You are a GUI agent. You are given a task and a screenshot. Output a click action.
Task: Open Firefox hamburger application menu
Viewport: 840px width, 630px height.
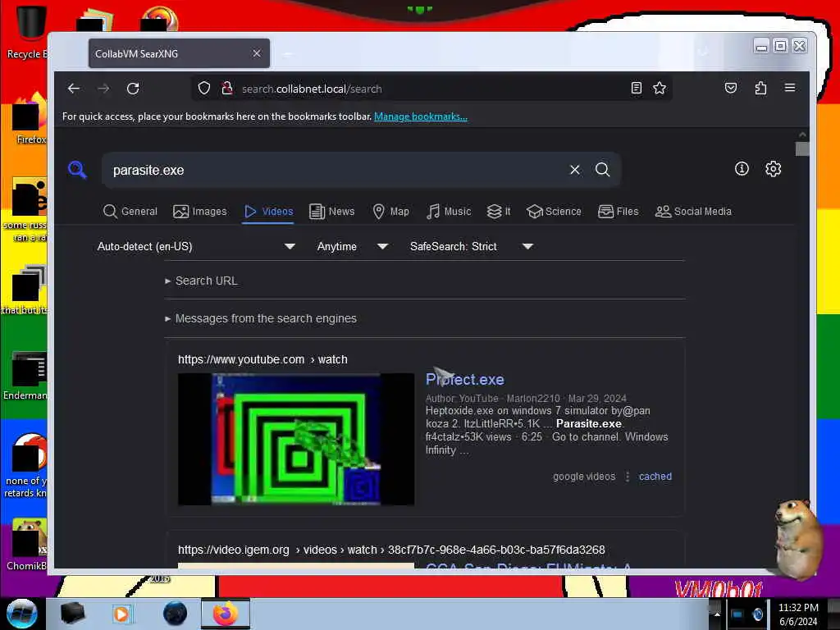[x=790, y=88]
